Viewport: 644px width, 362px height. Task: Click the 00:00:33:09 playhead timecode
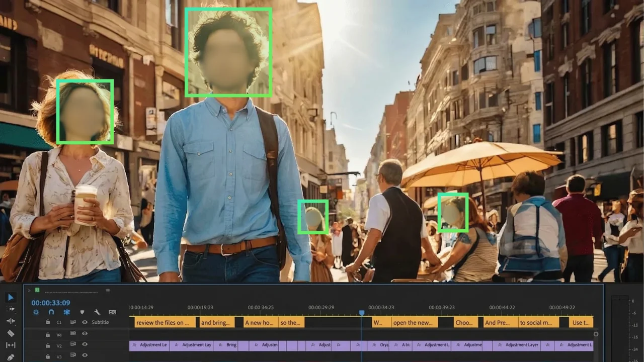click(51, 303)
